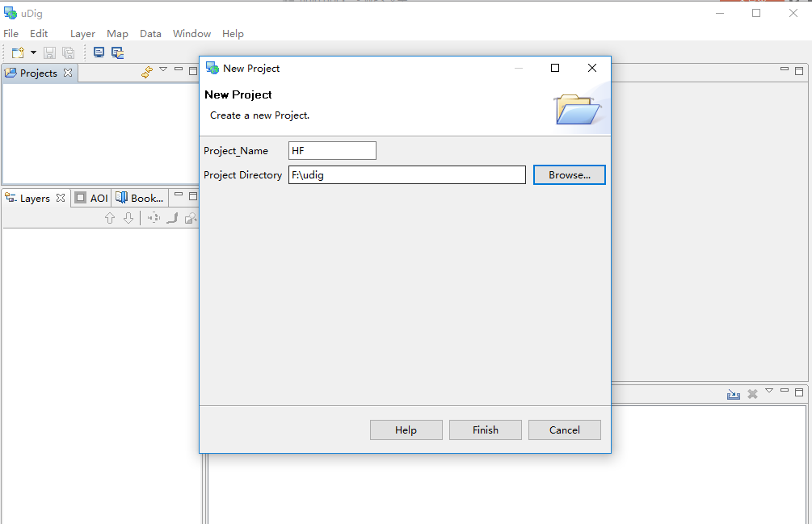Click the gray X remove icon in bottom panel

click(x=752, y=394)
